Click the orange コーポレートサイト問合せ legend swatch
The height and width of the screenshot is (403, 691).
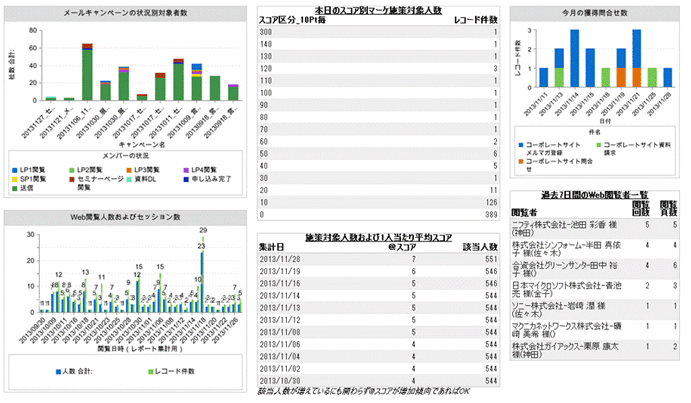521,161
